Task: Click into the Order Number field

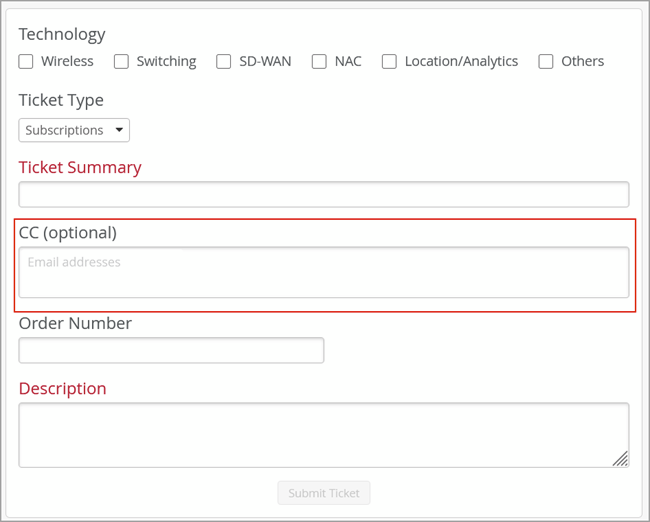Action: (x=171, y=350)
